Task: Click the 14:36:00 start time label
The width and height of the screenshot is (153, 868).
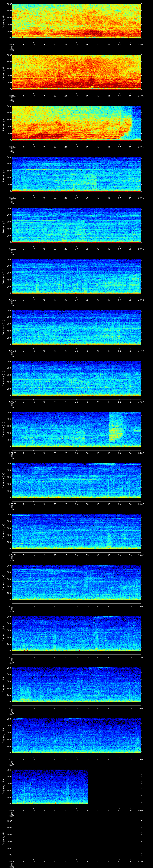Action: (12, 657)
